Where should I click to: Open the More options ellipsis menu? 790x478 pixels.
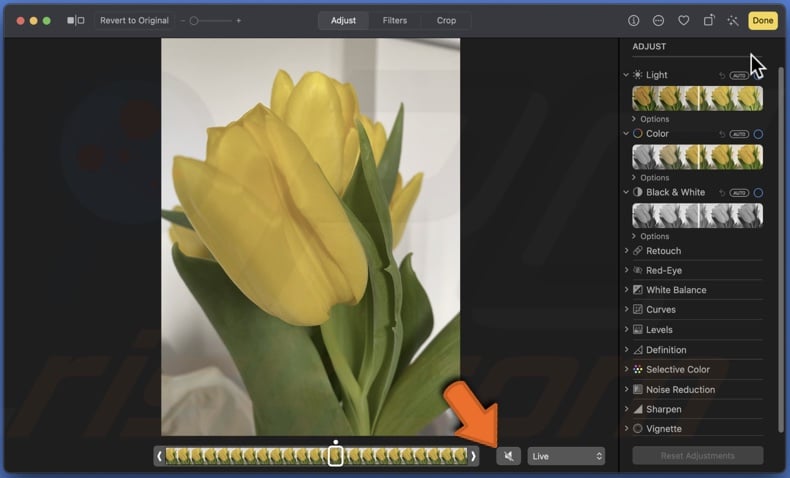point(658,21)
